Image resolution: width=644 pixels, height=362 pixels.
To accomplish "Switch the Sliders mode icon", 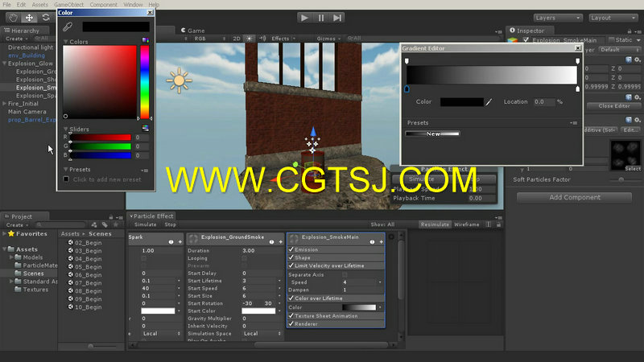I will click(146, 129).
